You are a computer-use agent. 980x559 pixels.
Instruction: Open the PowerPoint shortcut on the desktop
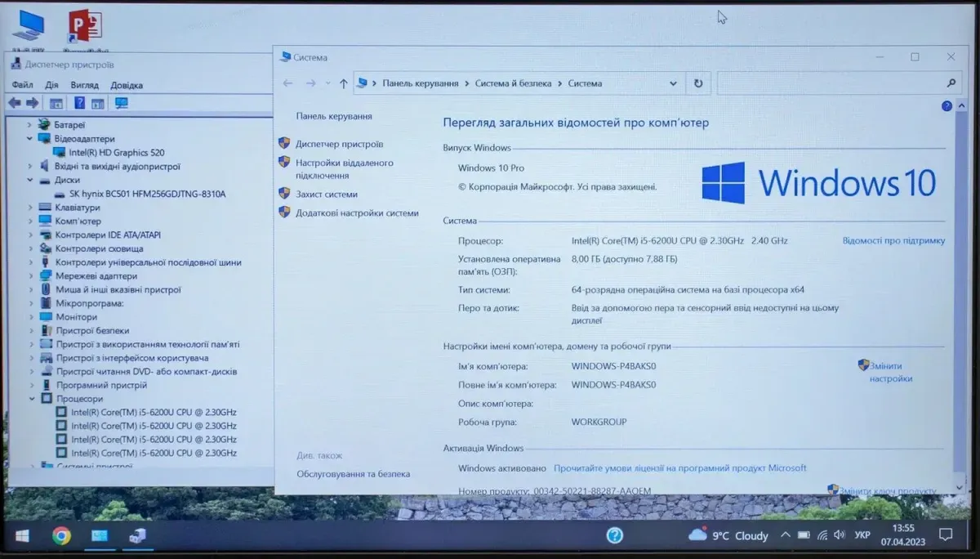pos(85,26)
